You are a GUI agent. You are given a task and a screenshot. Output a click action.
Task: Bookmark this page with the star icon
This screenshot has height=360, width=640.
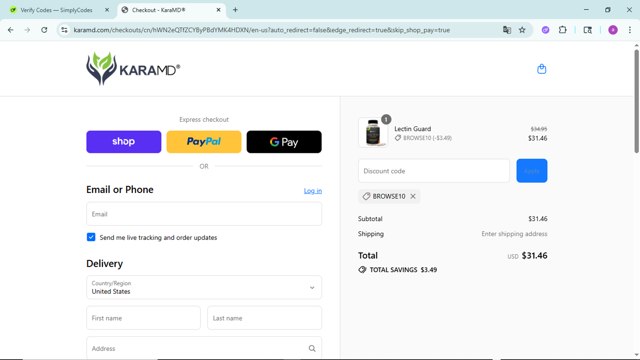522,30
